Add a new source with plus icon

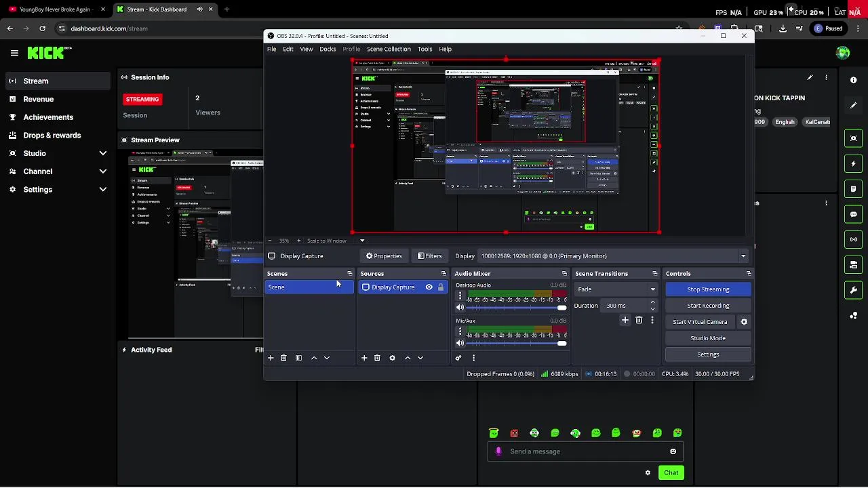point(364,358)
